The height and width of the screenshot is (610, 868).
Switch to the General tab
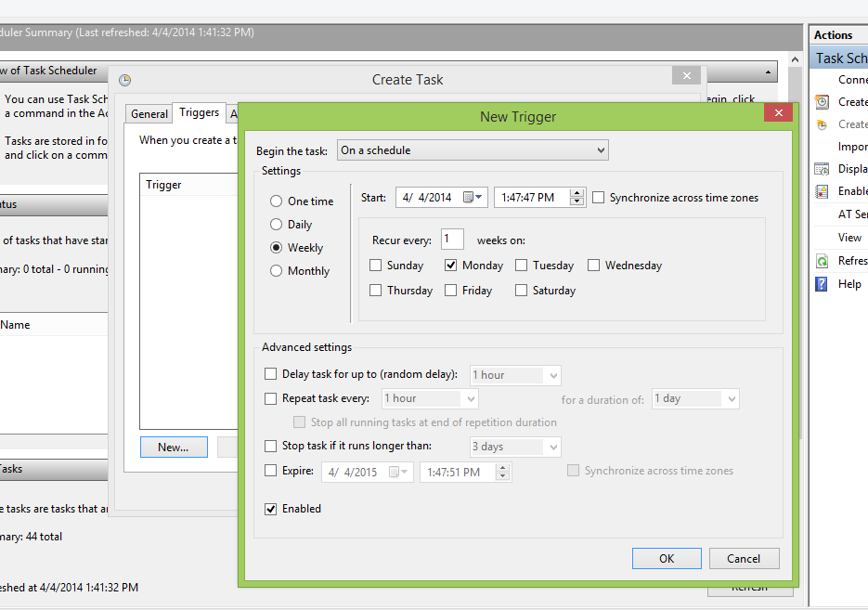point(149,114)
